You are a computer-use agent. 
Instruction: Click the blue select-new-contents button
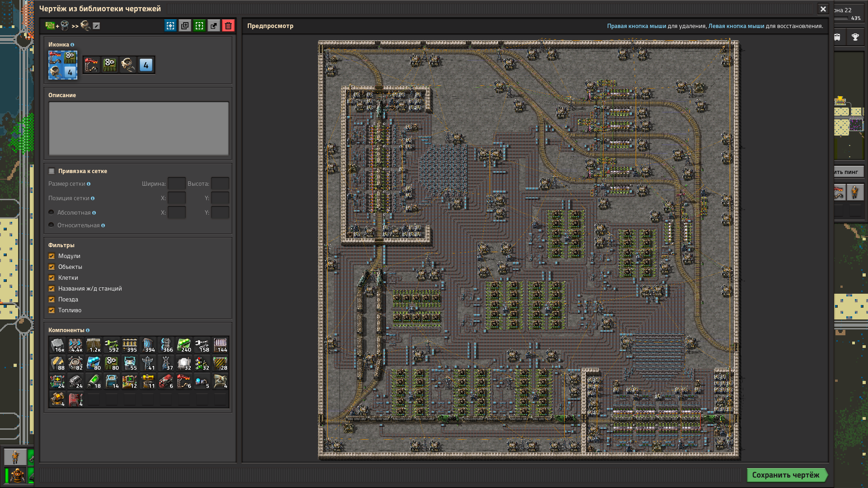(170, 26)
